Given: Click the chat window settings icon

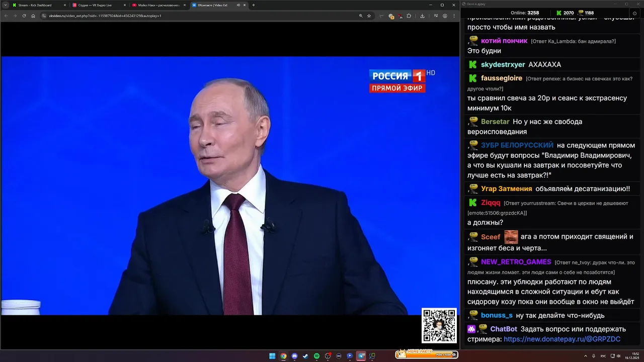Looking at the screenshot, I should coord(634,13).
